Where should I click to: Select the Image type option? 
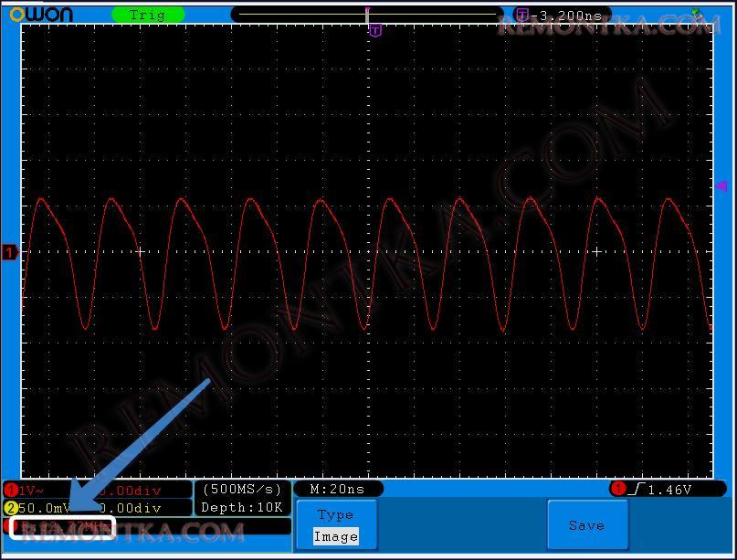(335, 536)
